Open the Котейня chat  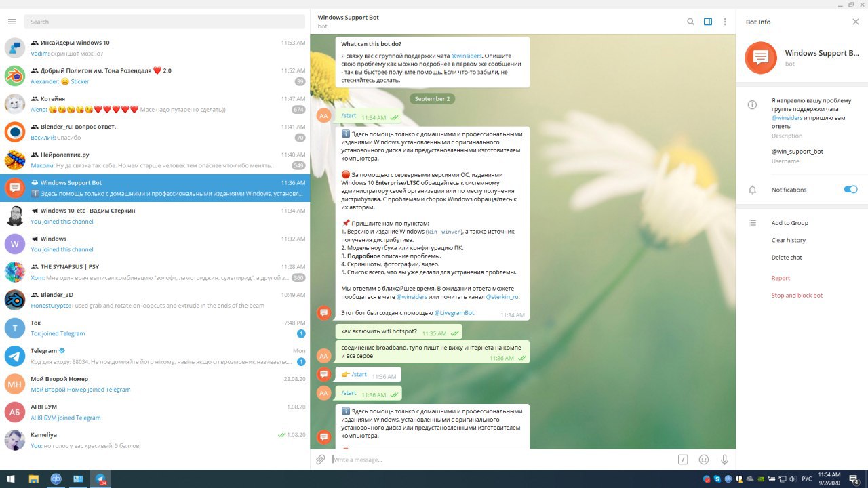pyautogui.click(x=155, y=104)
